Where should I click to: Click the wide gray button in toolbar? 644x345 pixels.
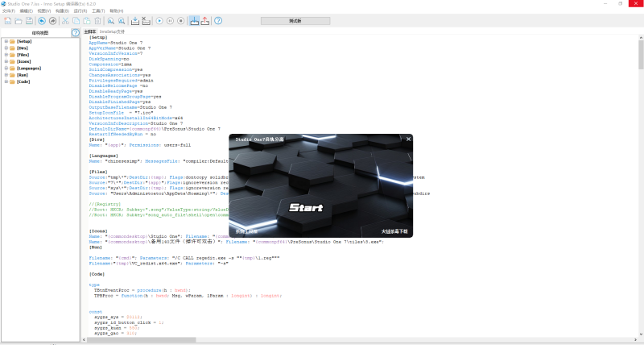click(295, 21)
